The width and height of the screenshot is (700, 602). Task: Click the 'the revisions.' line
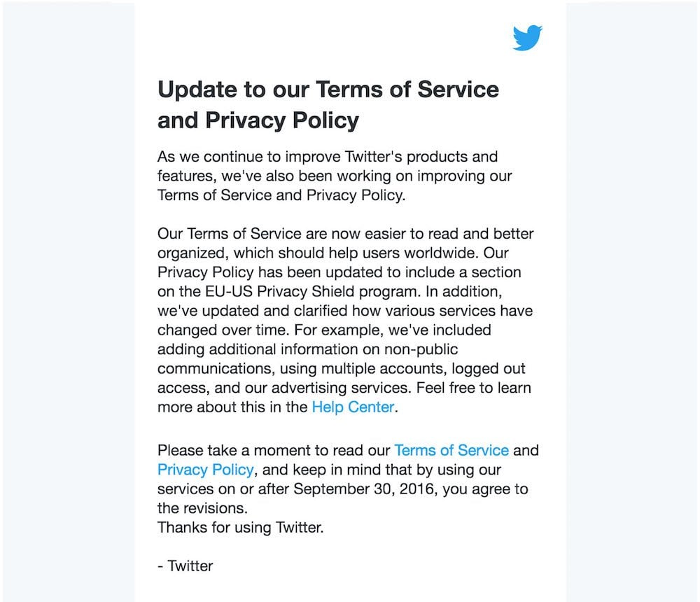tap(202, 508)
